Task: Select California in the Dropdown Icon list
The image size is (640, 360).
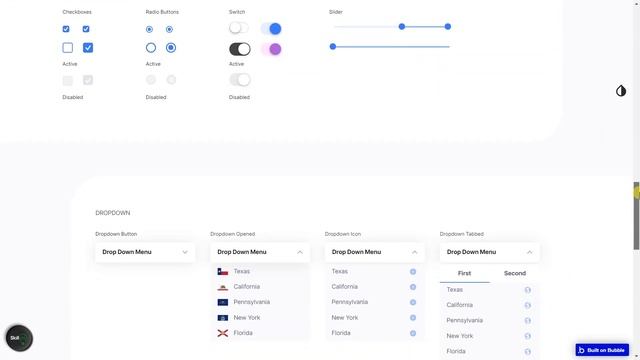Action: coord(344,287)
